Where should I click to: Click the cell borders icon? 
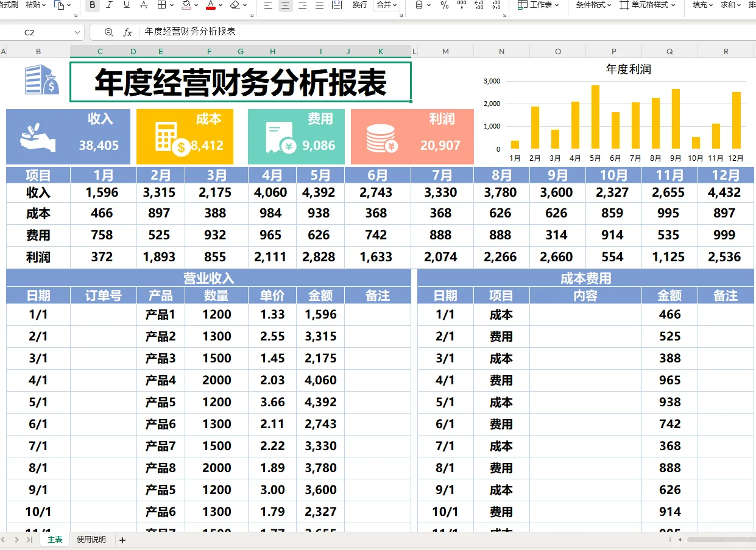[x=161, y=5]
